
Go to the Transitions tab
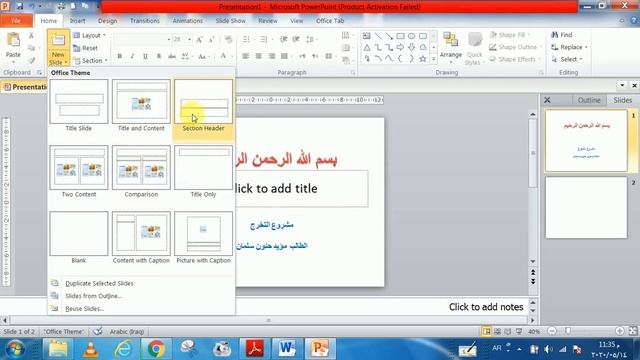pyautogui.click(x=144, y=20)
